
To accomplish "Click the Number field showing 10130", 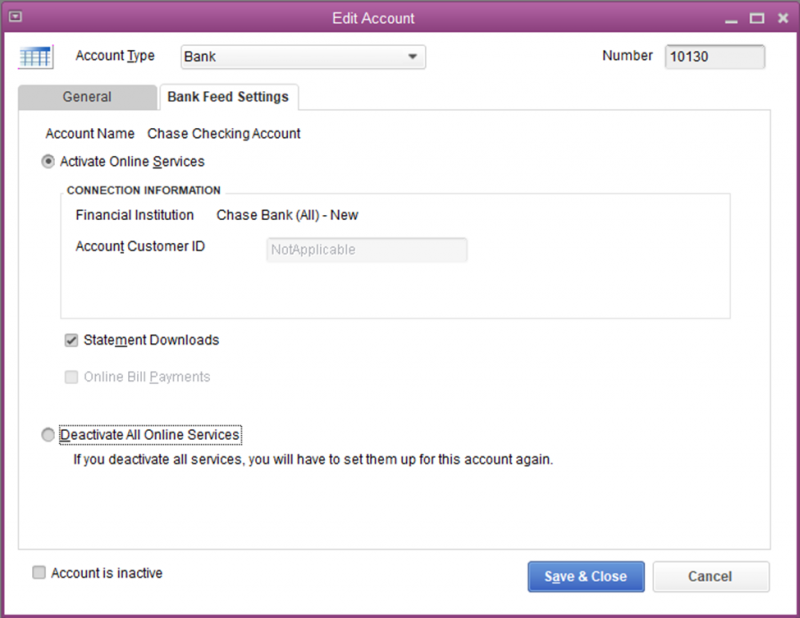I will pyautogui.click(x=714, y=56).
